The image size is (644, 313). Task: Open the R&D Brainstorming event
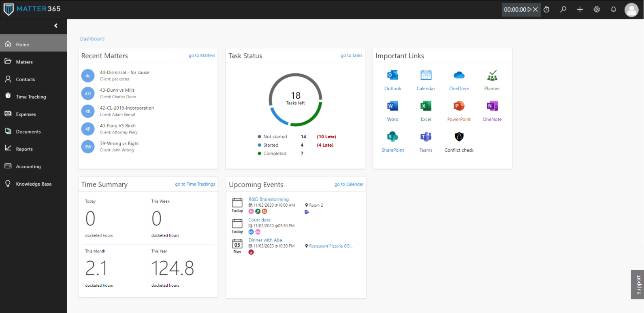[x=269, y=199]
